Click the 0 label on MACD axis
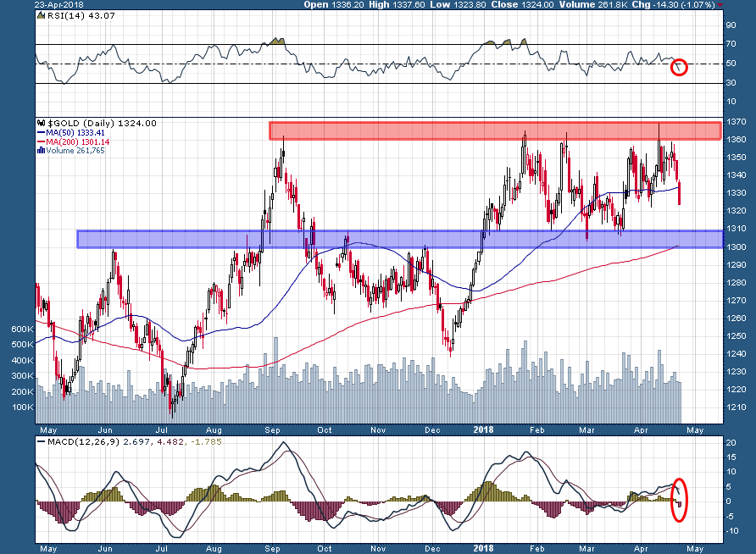Viewport: 756px width, 554px height. (x=729, y=501)
